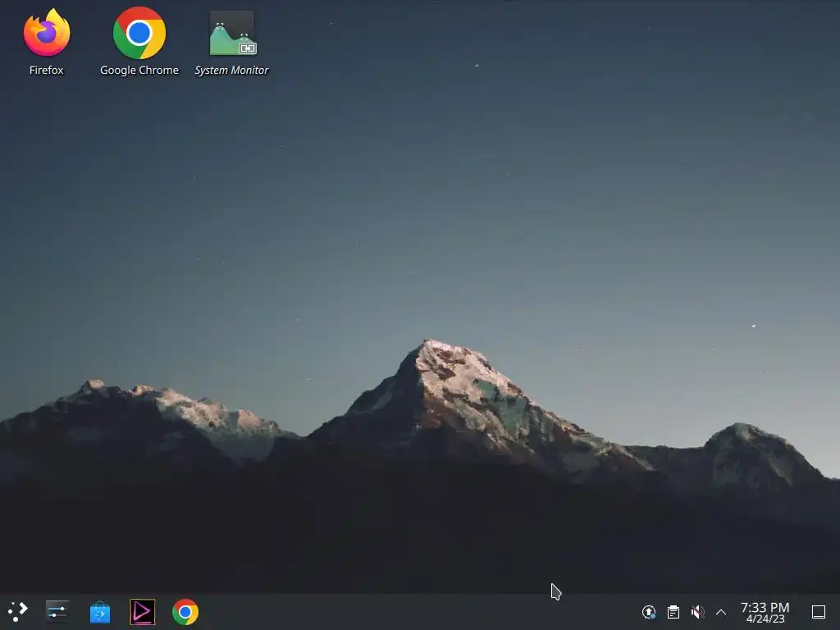Launch Google Chrome from the taskbar

click(185, 612)
